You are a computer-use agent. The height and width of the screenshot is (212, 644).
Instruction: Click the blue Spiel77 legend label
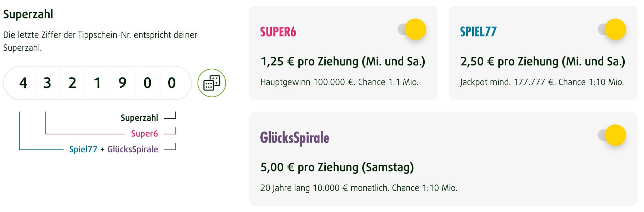[83, 149]
